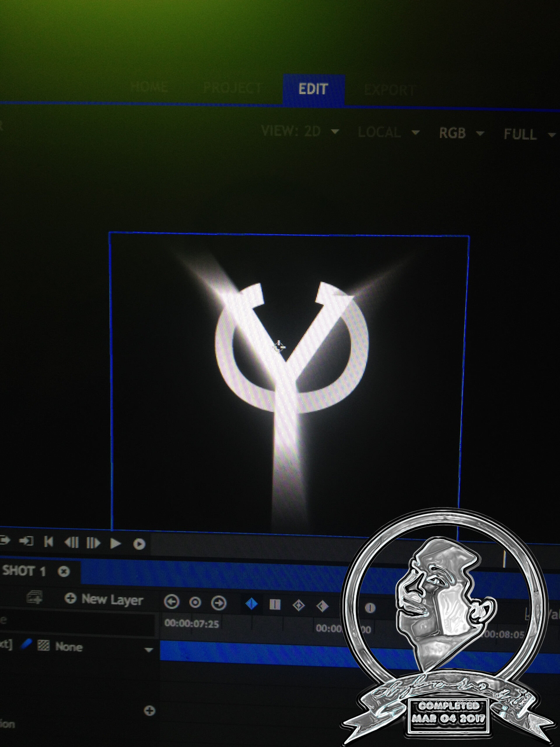
Task: Toggle the blue diamond keyframe mode
Action: tap(252, 603)
